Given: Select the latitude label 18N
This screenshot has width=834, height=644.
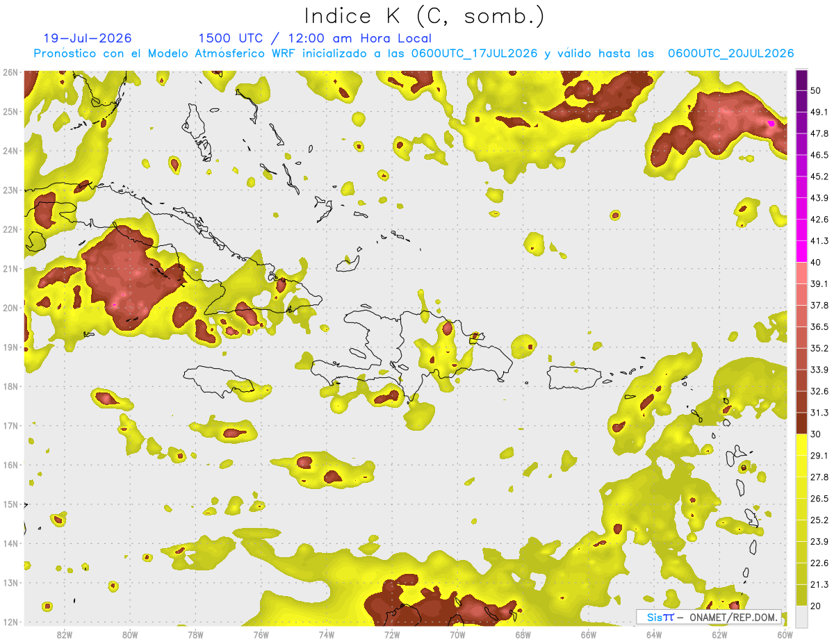Looking at the screenshot, I should [x=10, y=386].
